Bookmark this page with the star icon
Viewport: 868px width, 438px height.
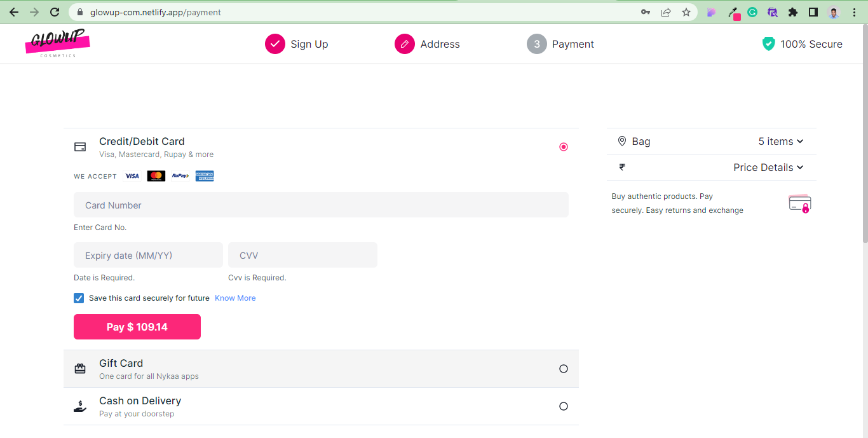[686, 12]
